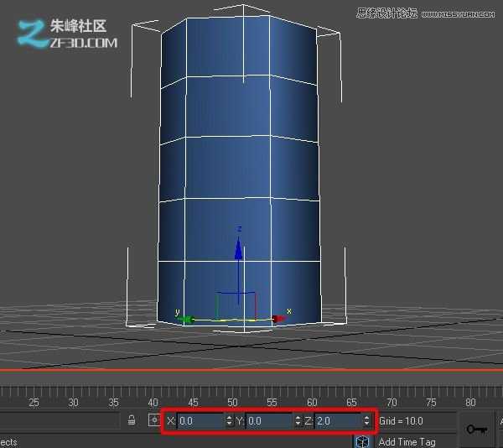Click the X coordinate input field

(201, 420)
